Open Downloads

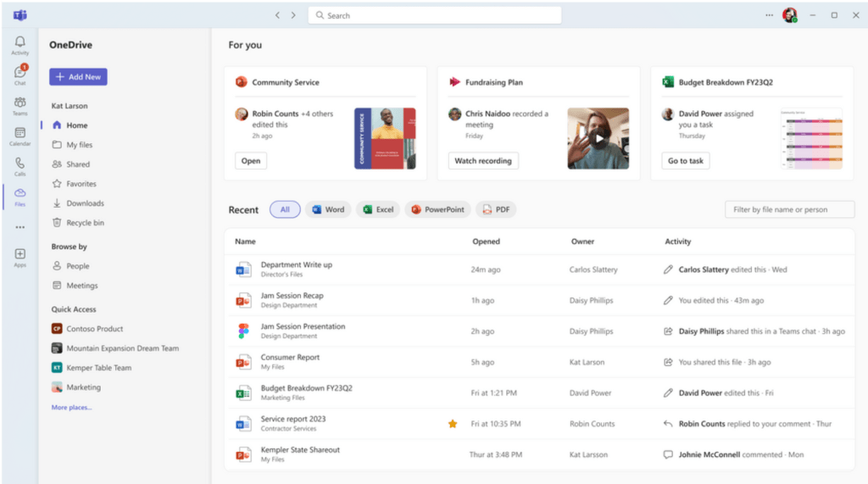point(86,203)
